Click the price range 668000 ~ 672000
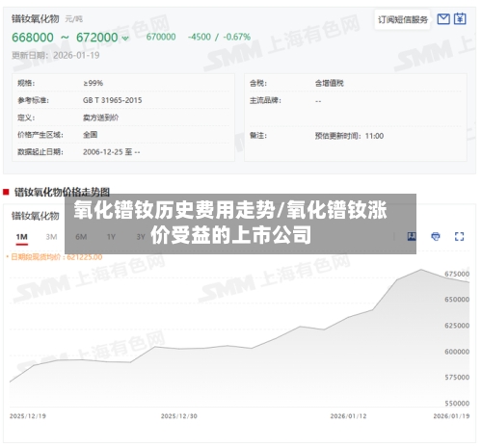482x448 pixels. coord(65,38)
